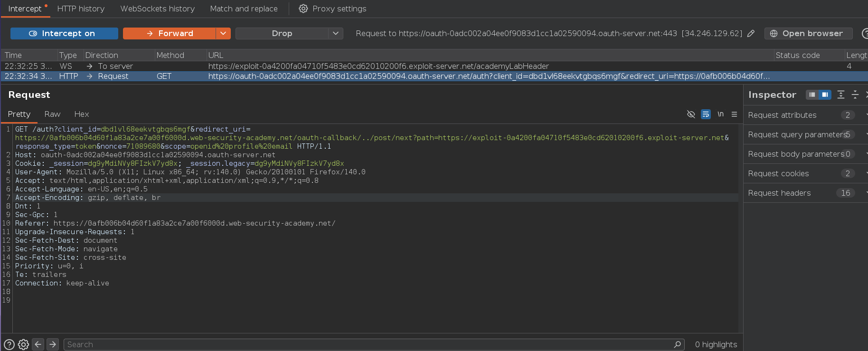Select the Raw view tab

pyautogui.click(x=52, y=114)
